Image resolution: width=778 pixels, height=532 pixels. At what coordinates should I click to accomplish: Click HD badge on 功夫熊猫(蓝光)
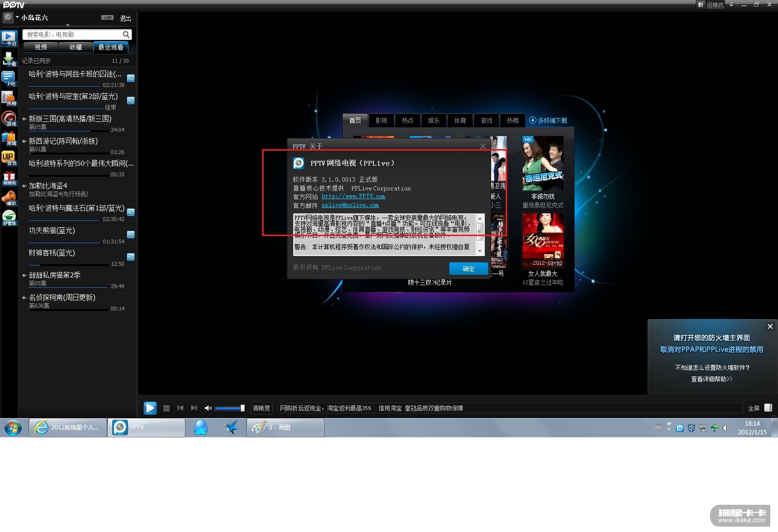(x=130, y=234)
